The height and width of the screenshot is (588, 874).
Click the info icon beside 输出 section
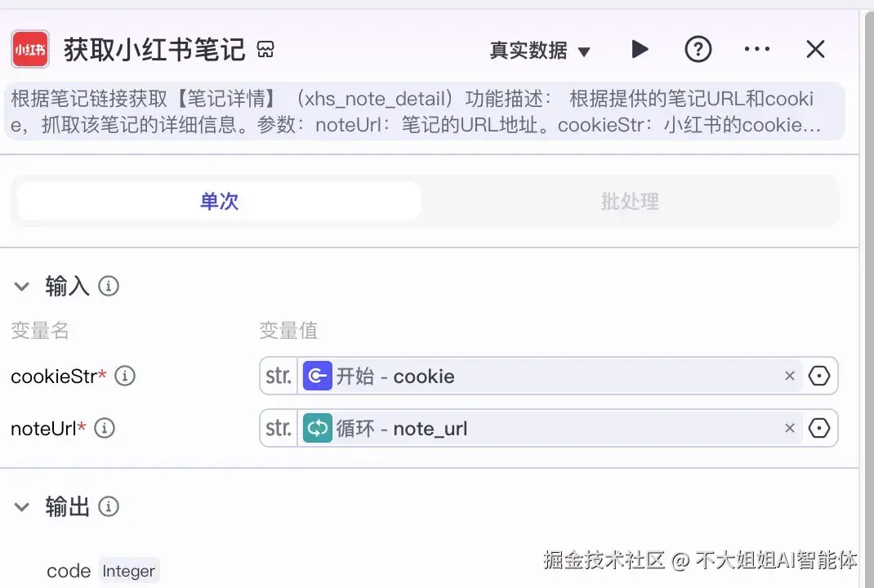click(x=108, y=506)
